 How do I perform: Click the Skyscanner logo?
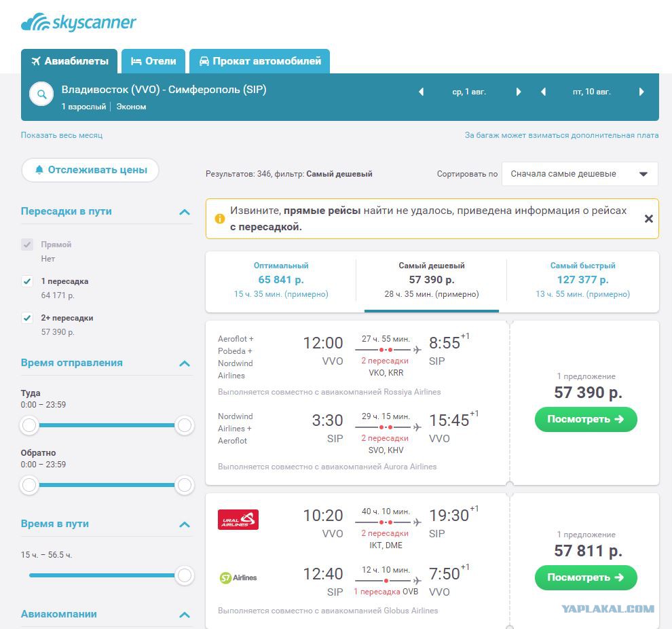click(79, 22)
